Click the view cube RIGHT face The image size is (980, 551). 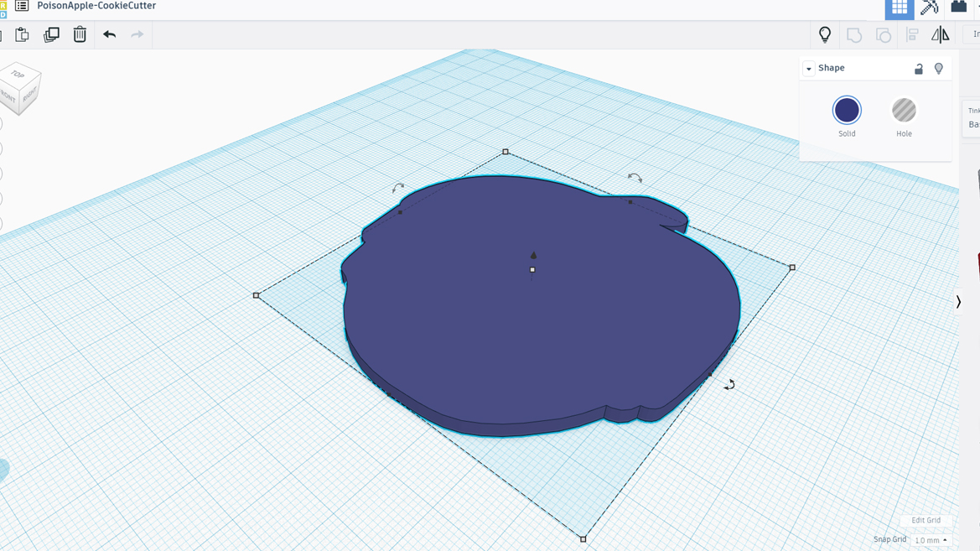(x=30, y=95)
